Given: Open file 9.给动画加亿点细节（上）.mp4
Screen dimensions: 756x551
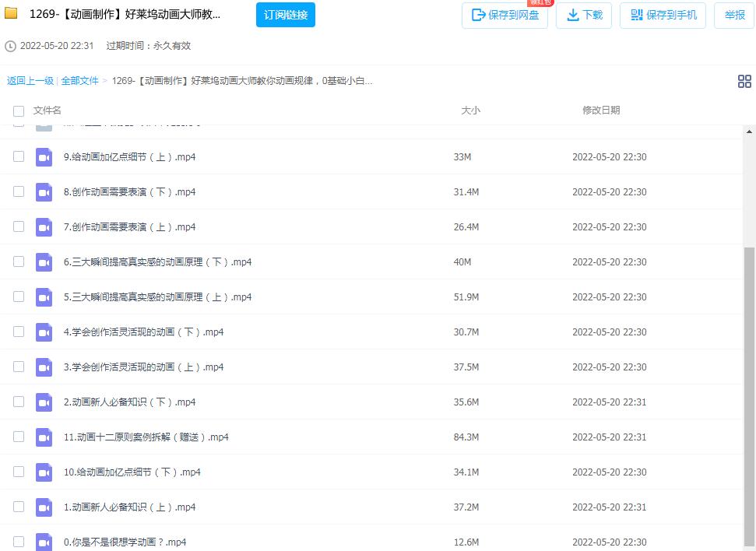Looking at the screenshot, I should click(x=130, y=157).
